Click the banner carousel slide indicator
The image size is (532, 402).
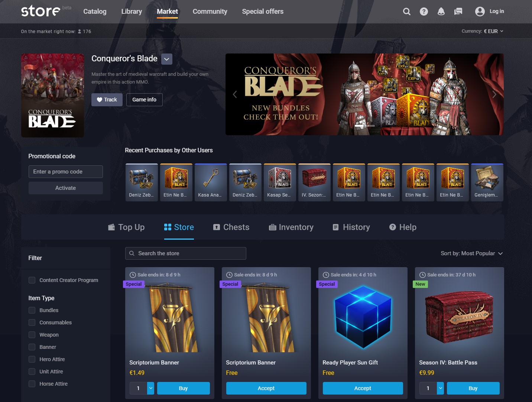365,126
